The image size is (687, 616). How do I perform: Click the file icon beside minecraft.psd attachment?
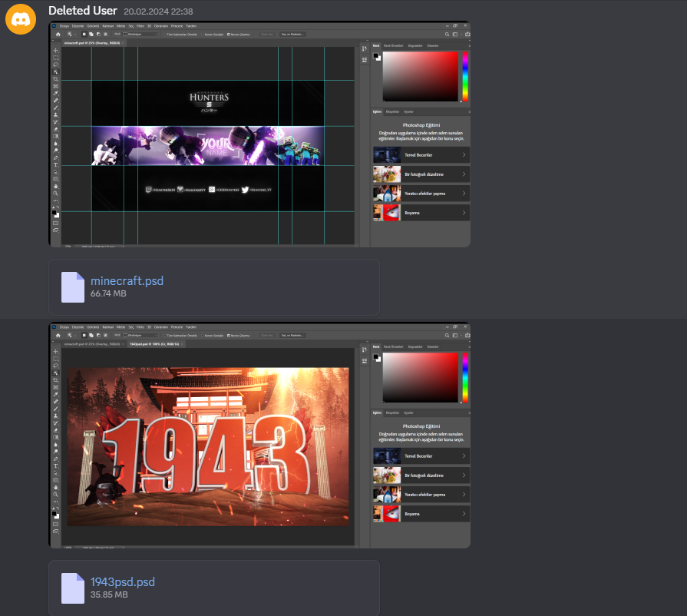[x=73, y=287]
